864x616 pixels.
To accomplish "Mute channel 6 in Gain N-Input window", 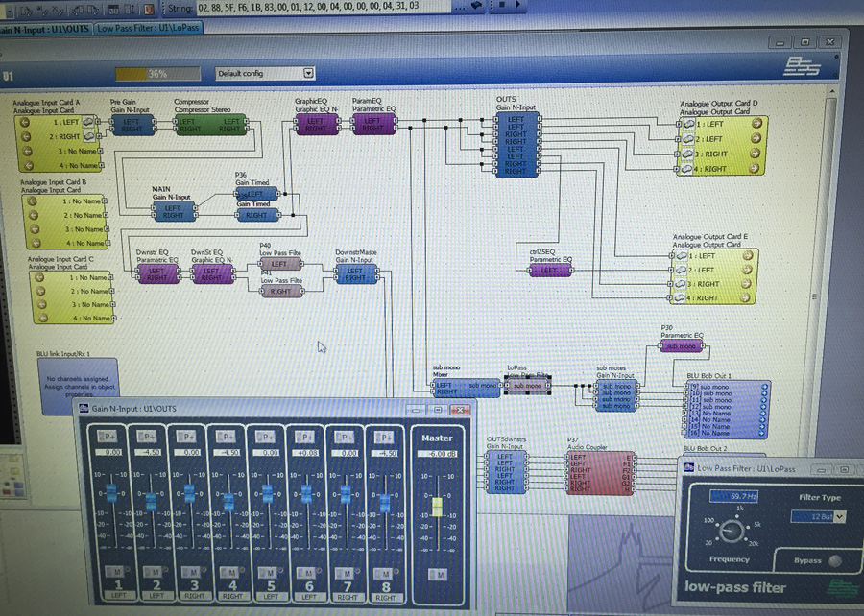I will [x=306, y=573].
